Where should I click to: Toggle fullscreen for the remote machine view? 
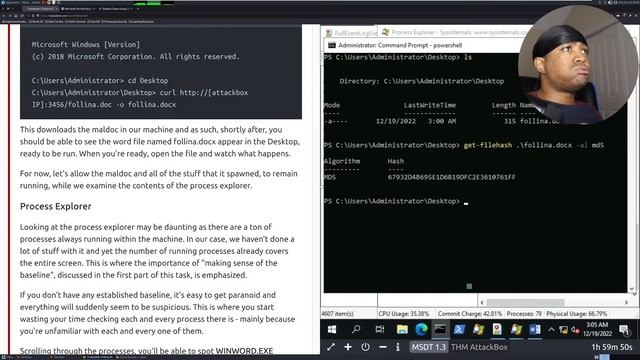331,347
